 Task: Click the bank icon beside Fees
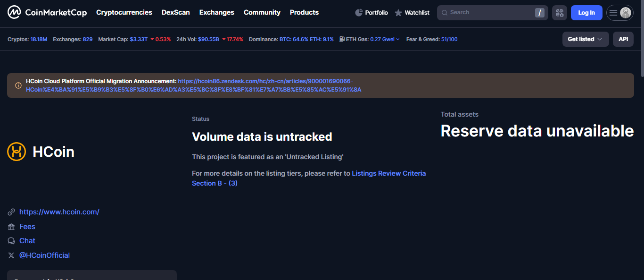[x=11, y=227]
